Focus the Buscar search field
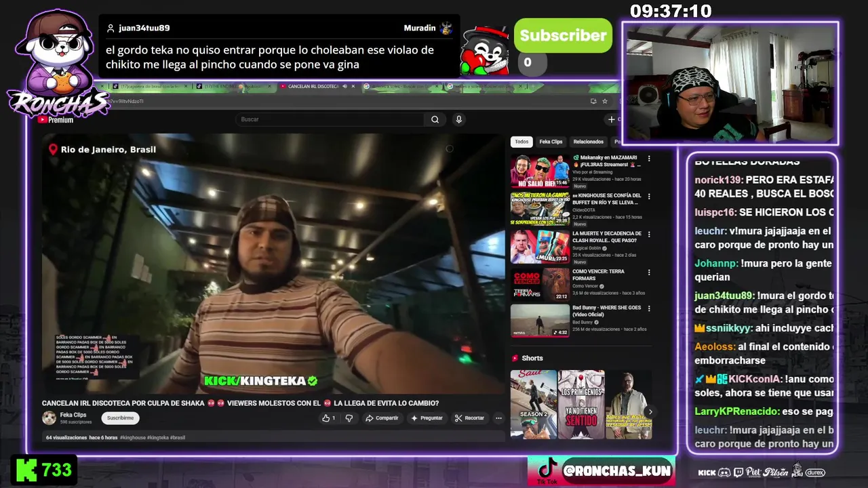 coord(330,119)
